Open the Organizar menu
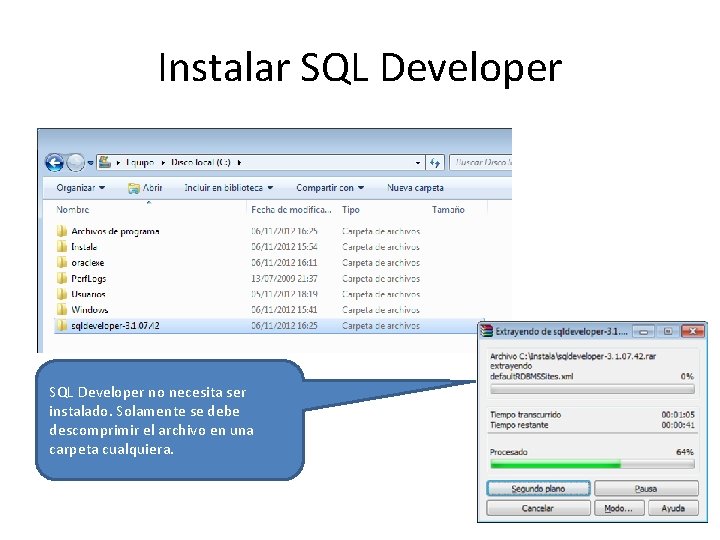This screenshot has width=720, height=540. coord(81,187)
